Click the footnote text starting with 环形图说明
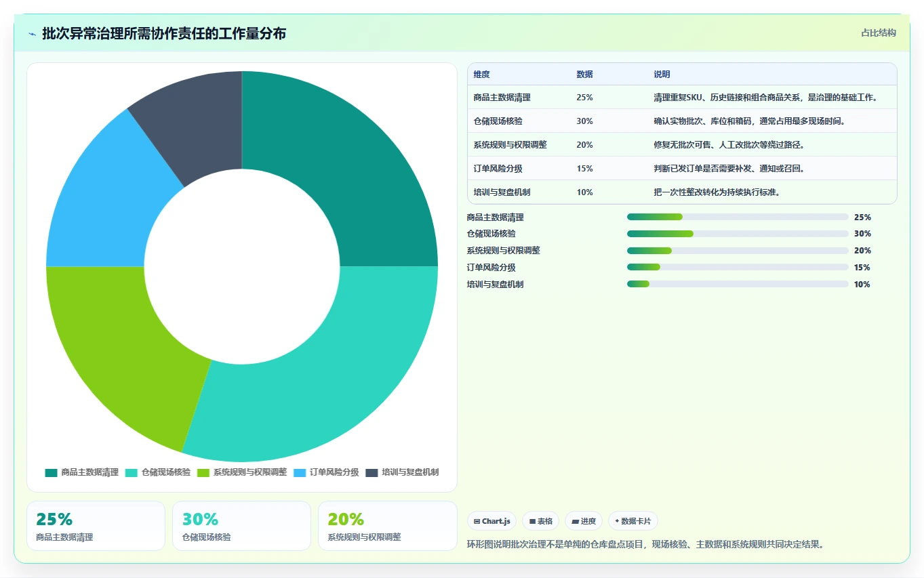Image resolution: width=924 pixels, height=578 pixels. click(x=646, y=544)
